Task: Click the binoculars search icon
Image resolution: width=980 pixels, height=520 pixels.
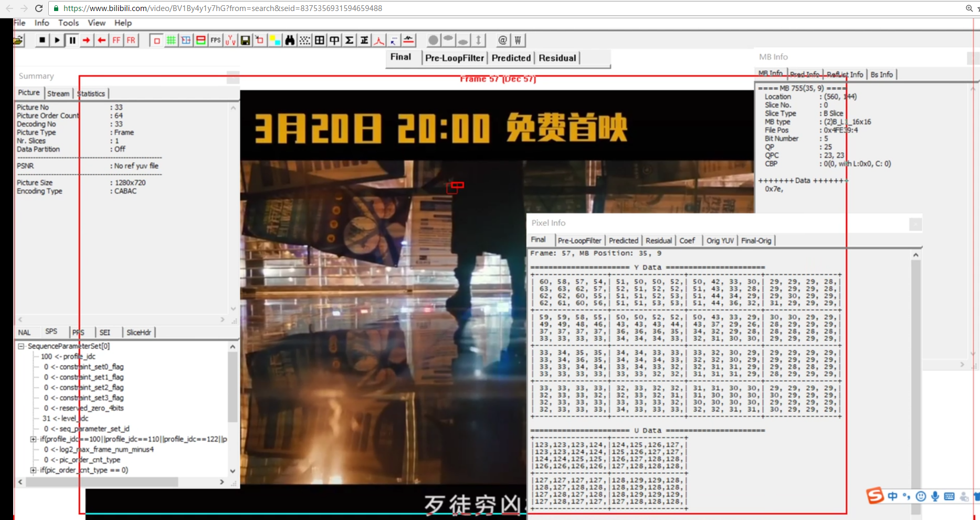Action: (290, 40)
